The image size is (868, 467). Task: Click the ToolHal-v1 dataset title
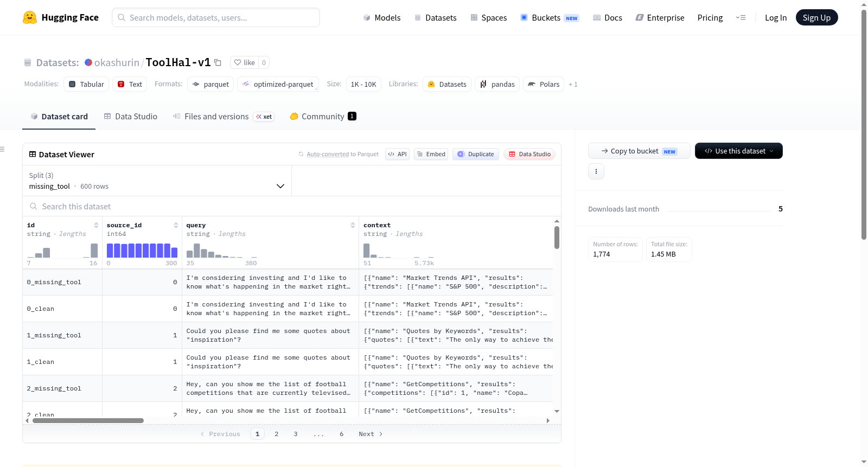pyautogui.click(x=178, y=62)
